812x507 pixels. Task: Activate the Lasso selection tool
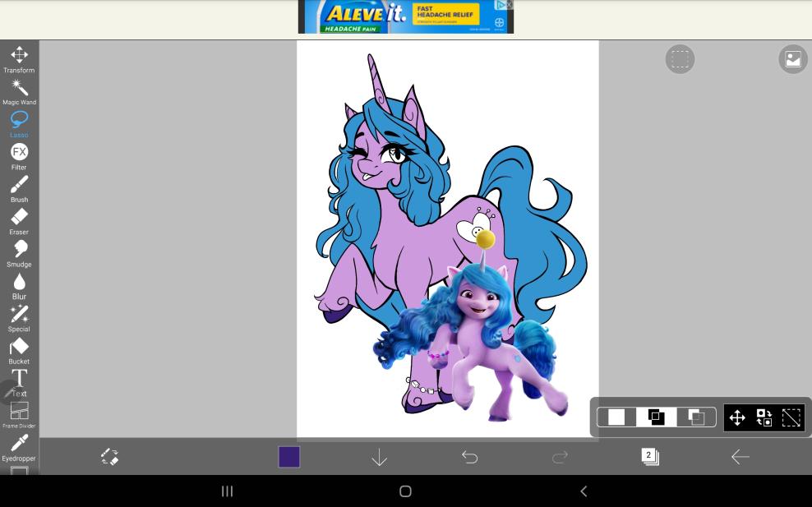click(19, 124)
